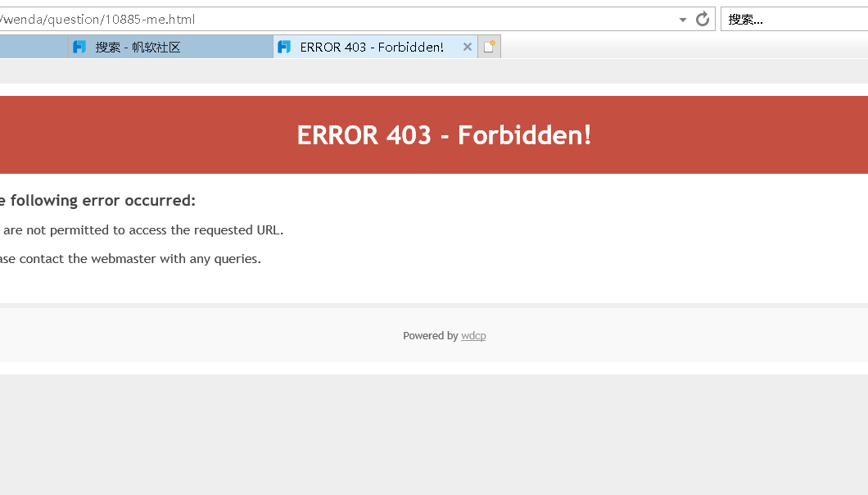
Task: Click the favicon on the ERROR 403 tab
Action: pos(284,47)
